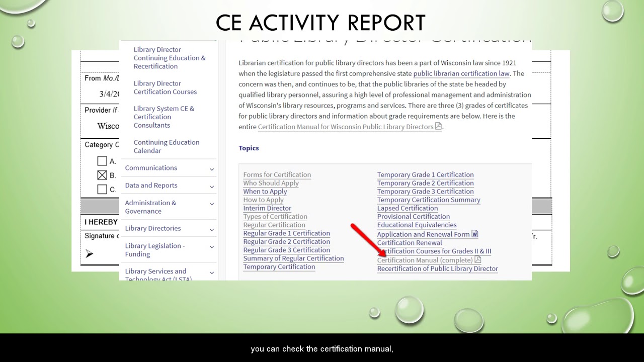Screen dimensions: 644x362
Task: Click the Topics heading
Action: click(x=249, y=148)
